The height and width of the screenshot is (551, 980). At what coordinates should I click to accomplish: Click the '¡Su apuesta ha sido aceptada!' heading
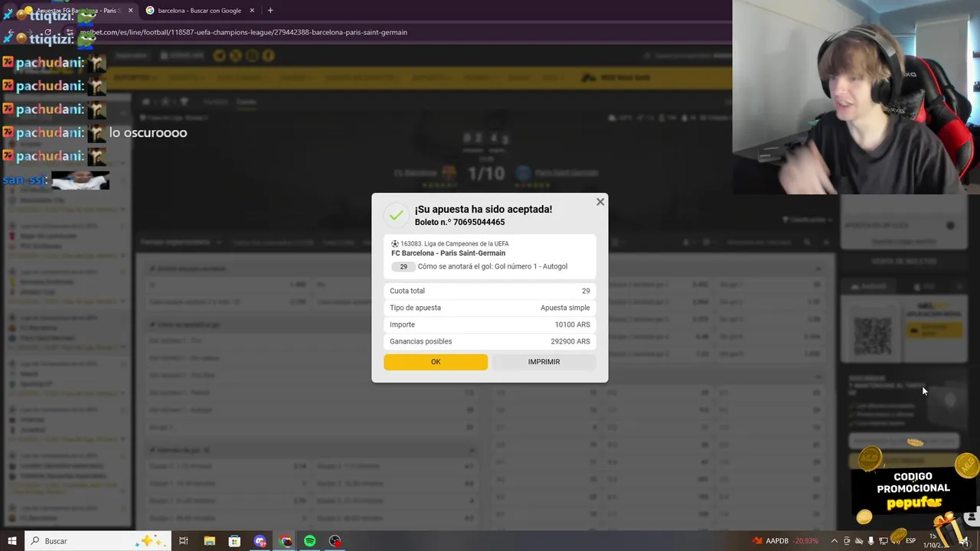(483, 209)
